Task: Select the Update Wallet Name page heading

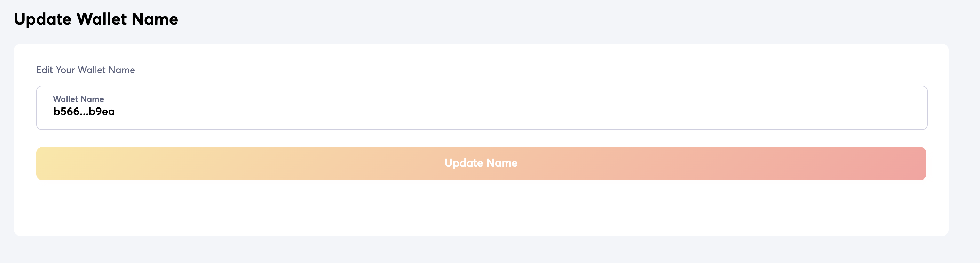Action: point(96,19)
